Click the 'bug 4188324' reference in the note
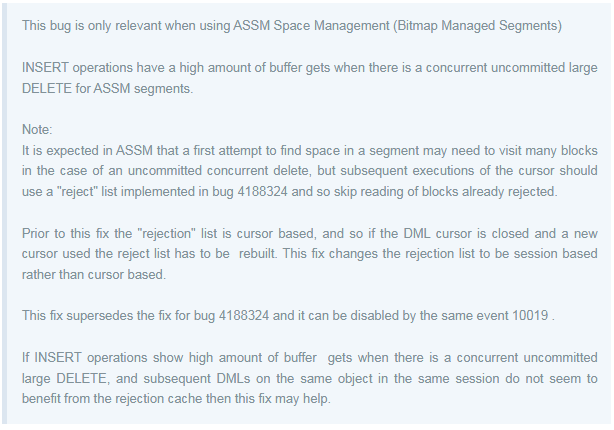The image size is (614, 430). (x=250, y=192)
